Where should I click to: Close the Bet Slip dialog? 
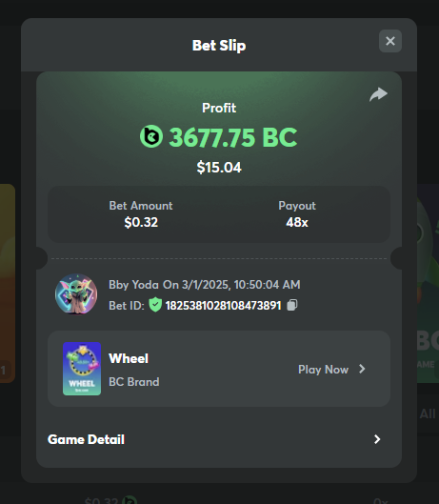pyautogui.click(x=390, y=41)
